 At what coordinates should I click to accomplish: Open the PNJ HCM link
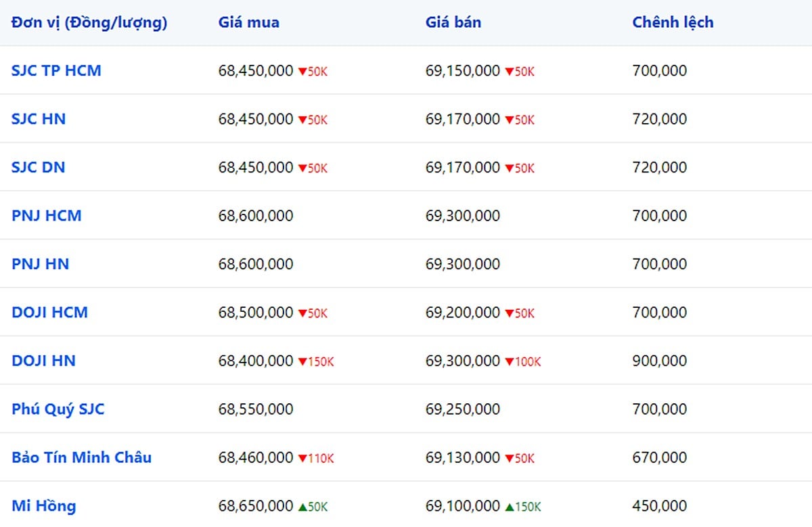pos(47,216)
